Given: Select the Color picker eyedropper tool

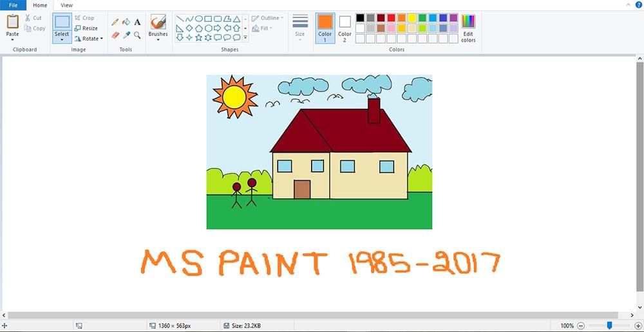Looking at the screenshot, I should (x=126, y=35).
